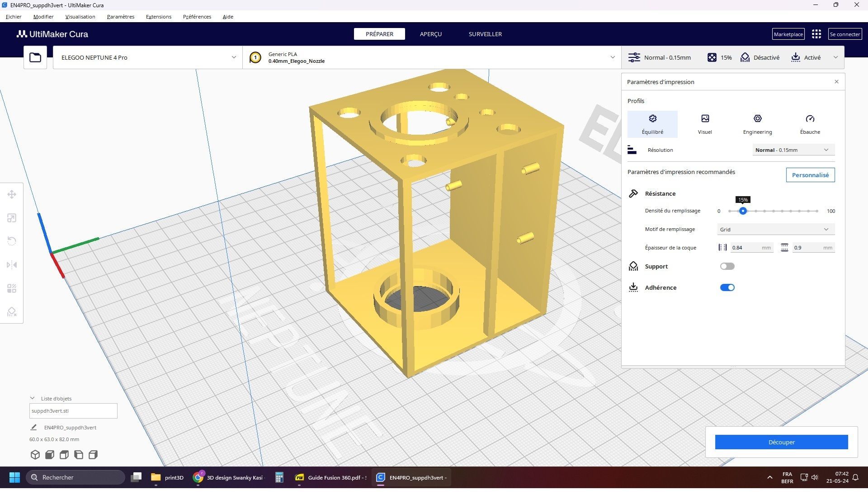Expand the ELEGOO NEPTUNE 4 Pro printer selector
The width and height of the screenshot is (868, 499).
[148, 57]
